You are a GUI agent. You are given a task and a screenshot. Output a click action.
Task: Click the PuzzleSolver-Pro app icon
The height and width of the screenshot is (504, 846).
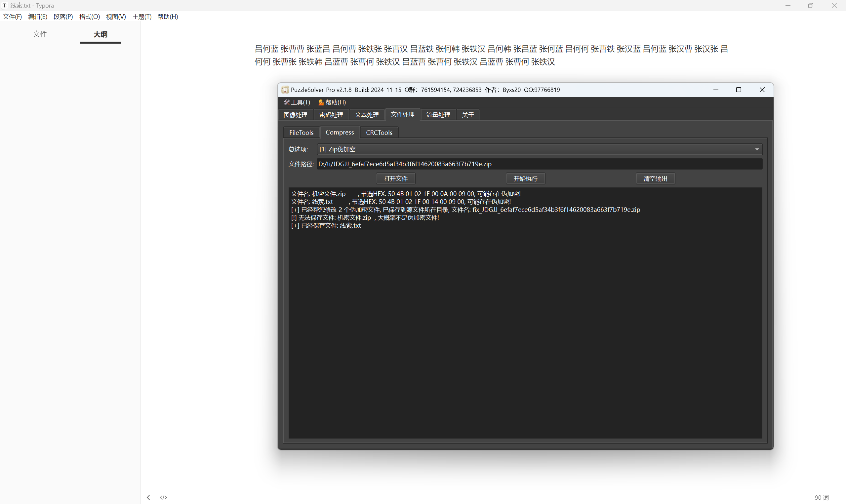click(x=285, y=90)
